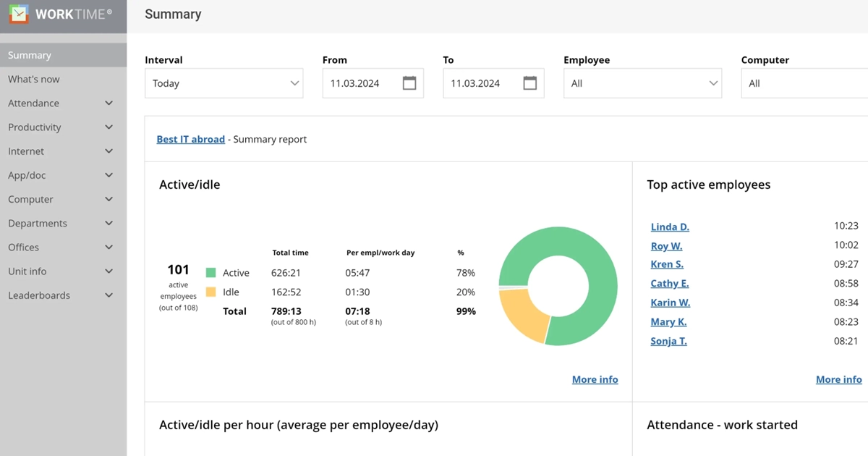Click More info under Top active employees
This screenshot has width=868, height=456.
[x=839, y=379]
